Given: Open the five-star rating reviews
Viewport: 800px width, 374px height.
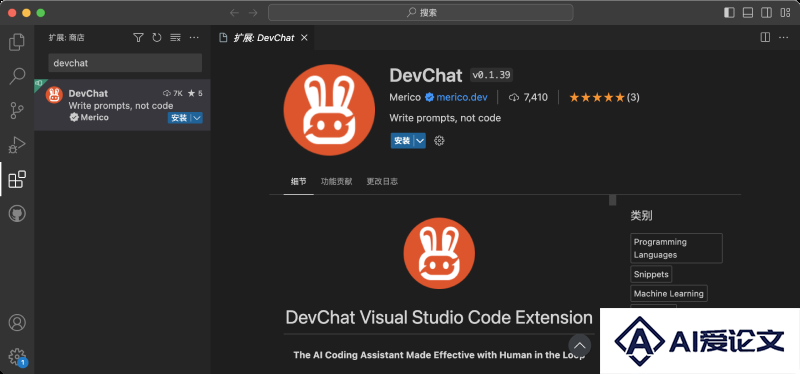Looking at the screenshot, I should [604, 97].
